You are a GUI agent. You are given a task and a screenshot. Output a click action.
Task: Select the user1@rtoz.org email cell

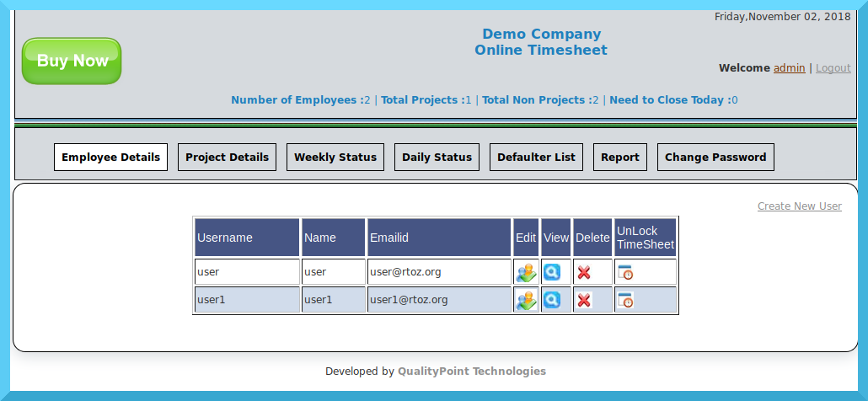pyautogui.click(x=439, y=300)
